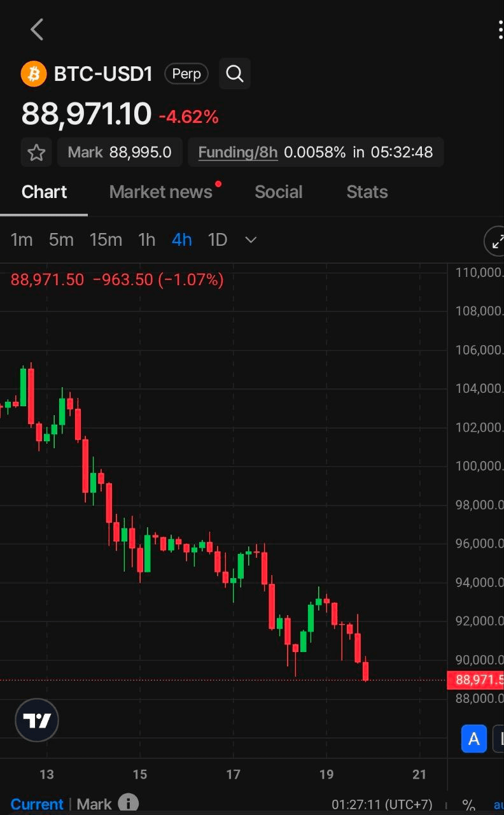Switch to the Stats tab

[x=367, y=192]
